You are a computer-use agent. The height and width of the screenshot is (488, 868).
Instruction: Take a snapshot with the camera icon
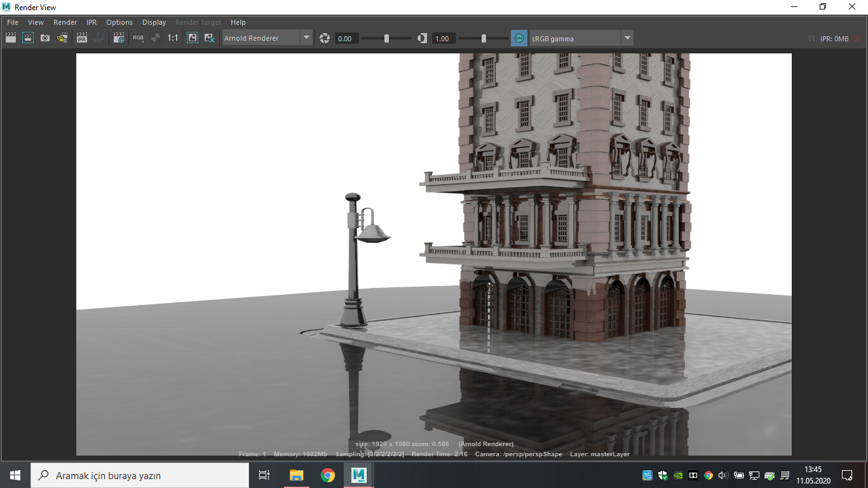click(x=45, y=38)
